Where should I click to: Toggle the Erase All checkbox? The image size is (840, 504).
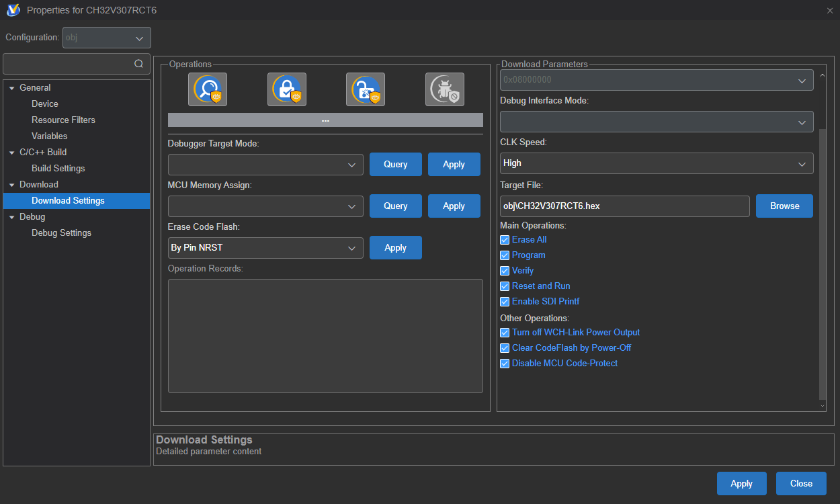505,240
